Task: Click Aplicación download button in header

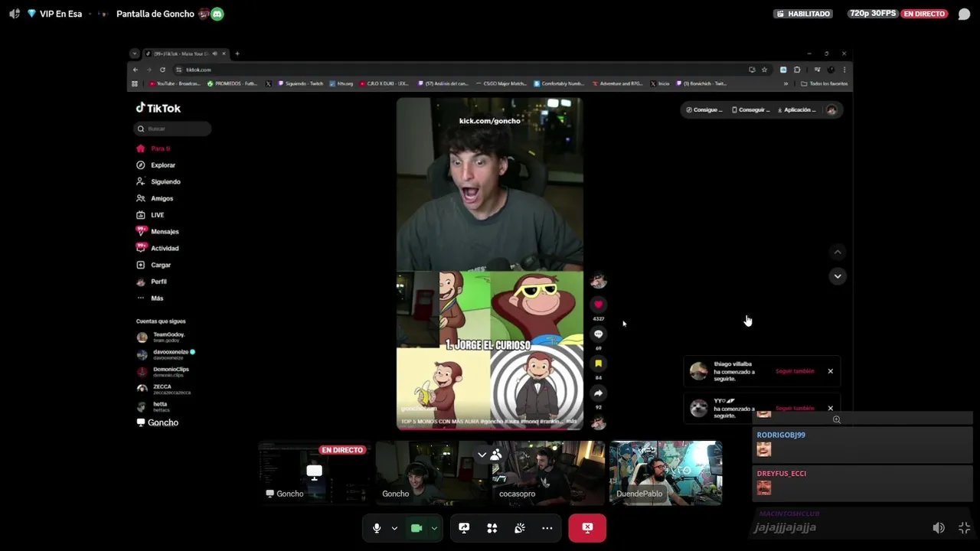Action: tap(797, 110)
